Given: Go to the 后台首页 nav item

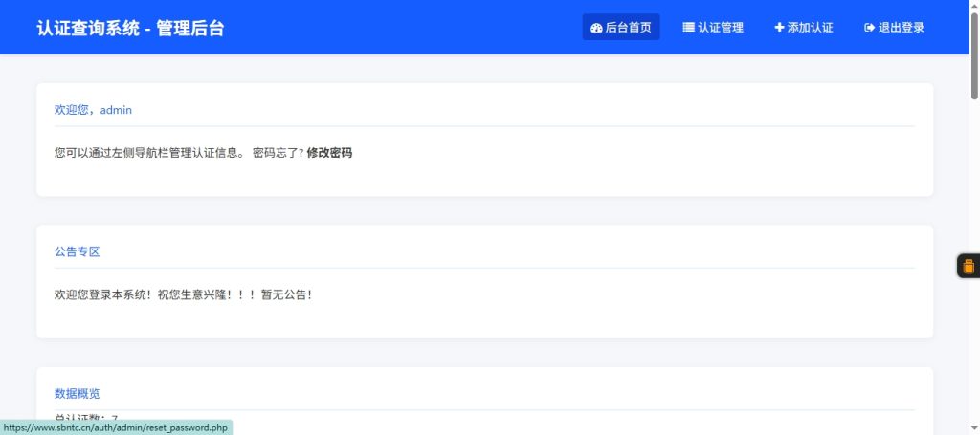Looking at the screenshot, I should (628, 28).
